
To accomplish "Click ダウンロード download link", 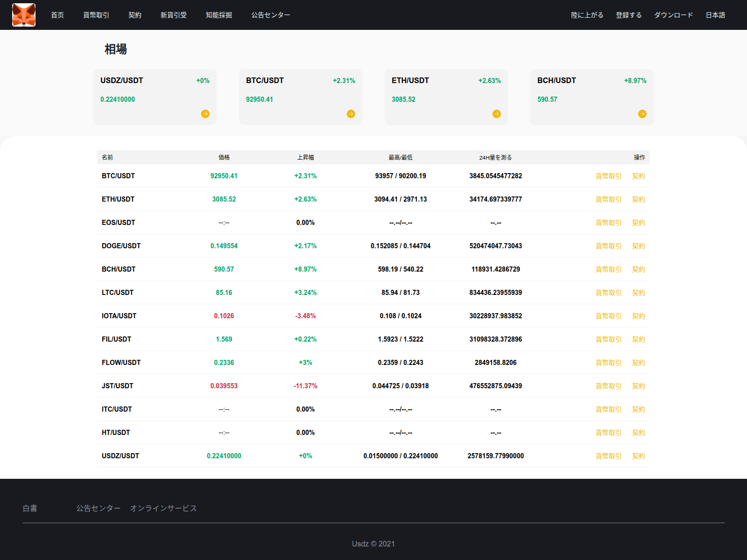I will click(674, 15).
